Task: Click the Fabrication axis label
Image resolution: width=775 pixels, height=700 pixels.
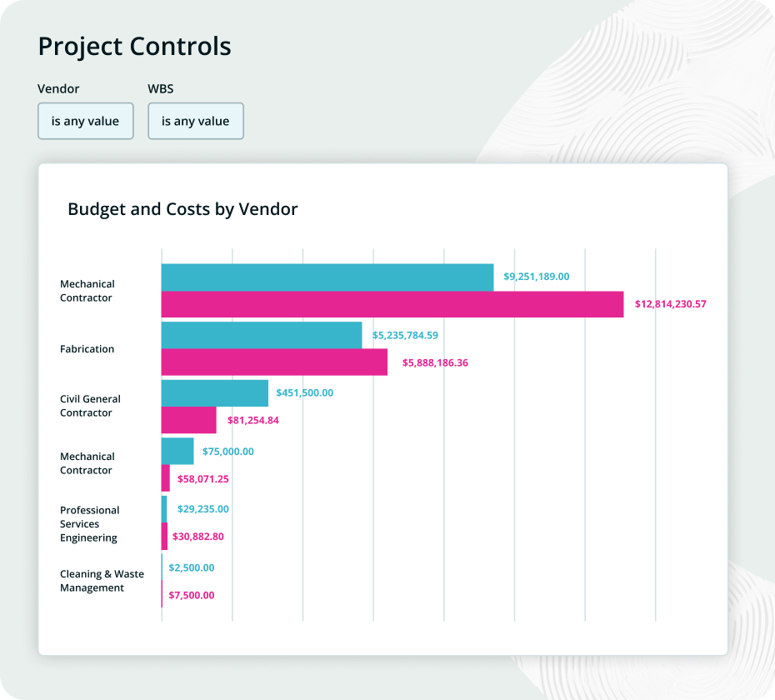Action: click(87, 349)
